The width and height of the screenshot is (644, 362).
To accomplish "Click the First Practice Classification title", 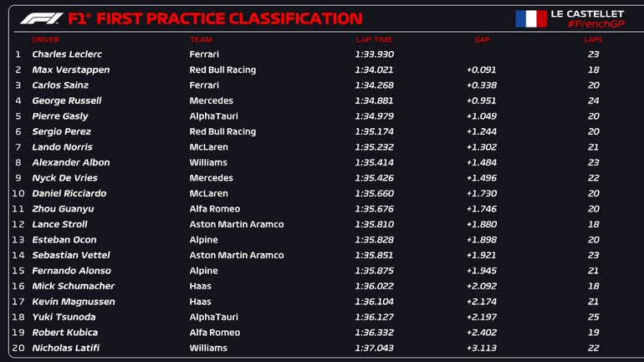I will coord(215,18).
